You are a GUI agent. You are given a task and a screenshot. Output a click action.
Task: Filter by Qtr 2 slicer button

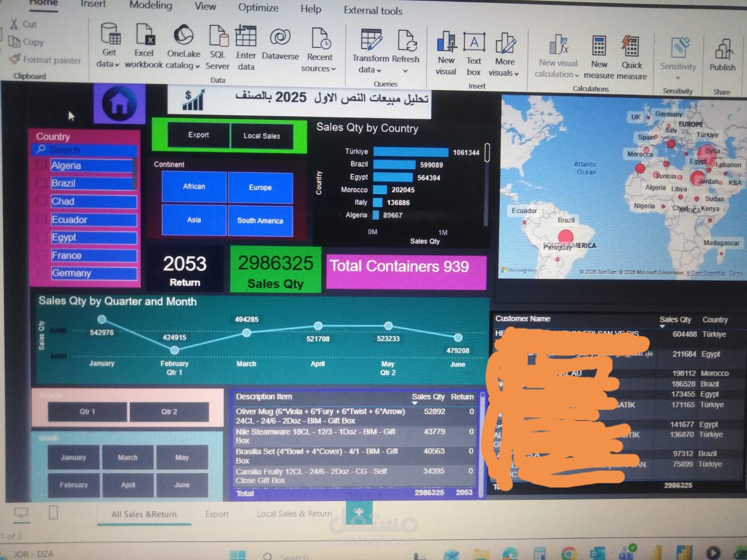169,412
